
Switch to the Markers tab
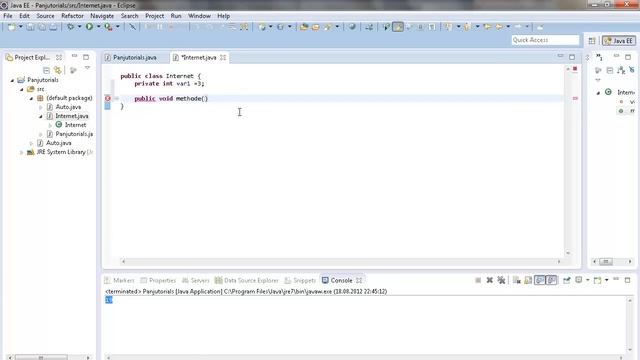click(x=119, y=280)
